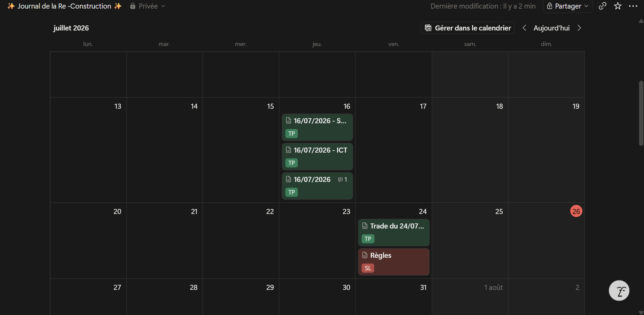This screenshot has width=644, height=315.
Task: Click the green TP tag on Trade du 24/07
Action: coord(368,239)
